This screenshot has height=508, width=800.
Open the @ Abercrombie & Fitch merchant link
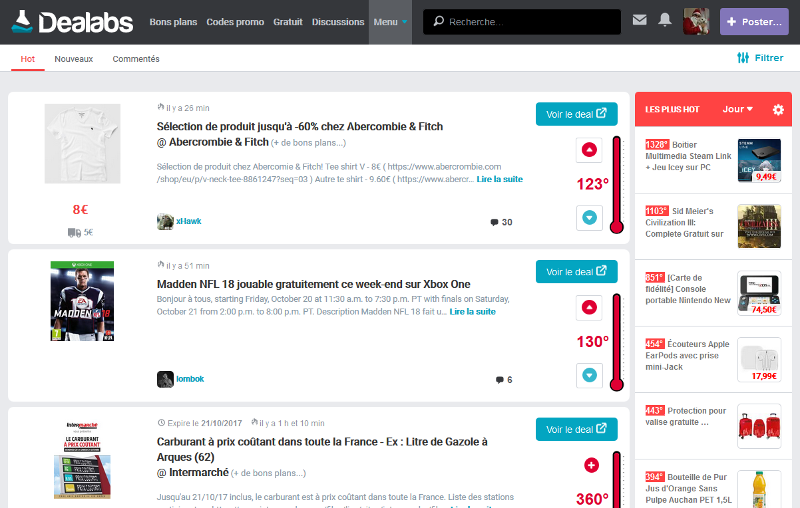[x=212, y=142]
